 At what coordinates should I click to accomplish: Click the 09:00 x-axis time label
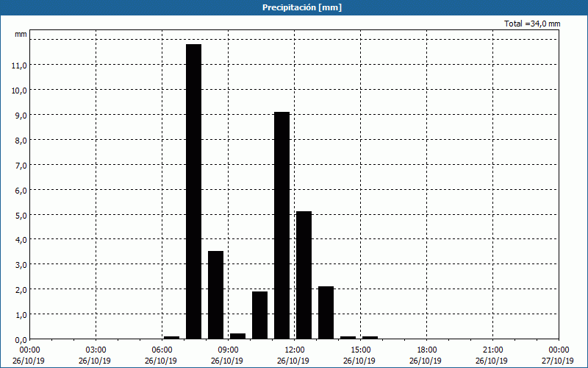228,350
